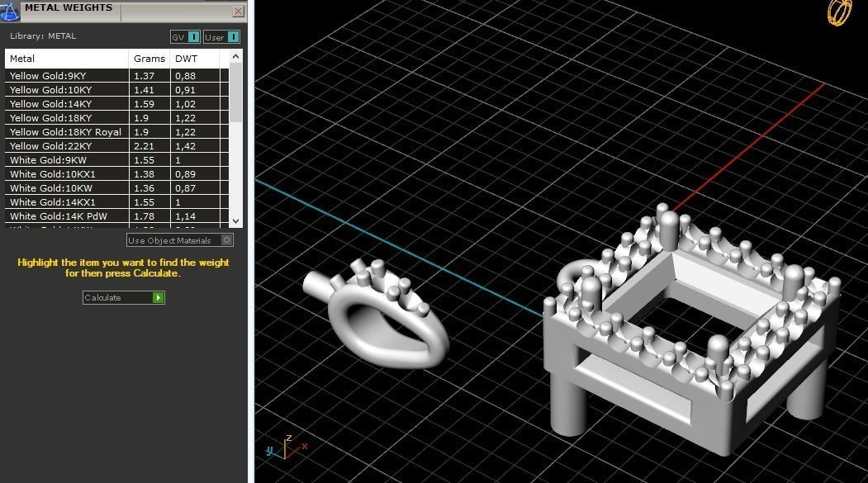Select the Yellow Gold:18KY row
This screenshot has width=868, height=483.
(x=116, y=118)
